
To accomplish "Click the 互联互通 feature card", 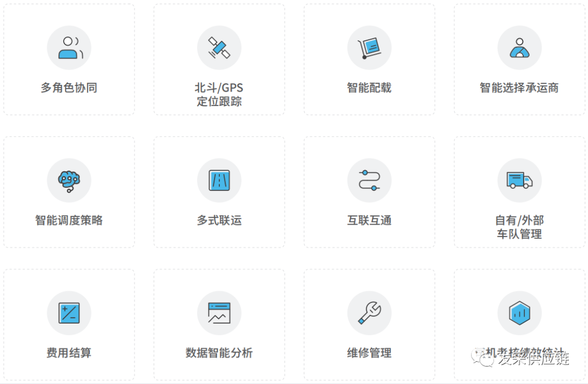I will [x=369, y=191].
